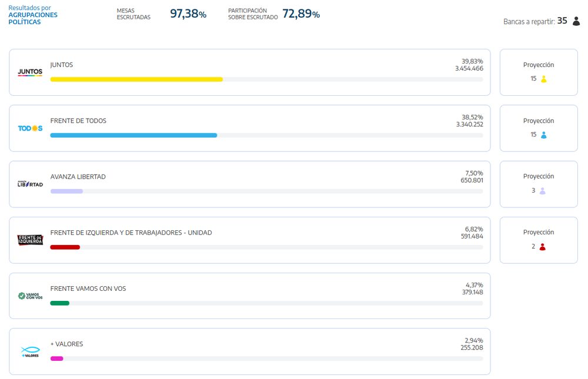Click the Frente de Izquierda logo
This screenshot has width=588, height=379.
pyautogui.click(x=30, y=240)
